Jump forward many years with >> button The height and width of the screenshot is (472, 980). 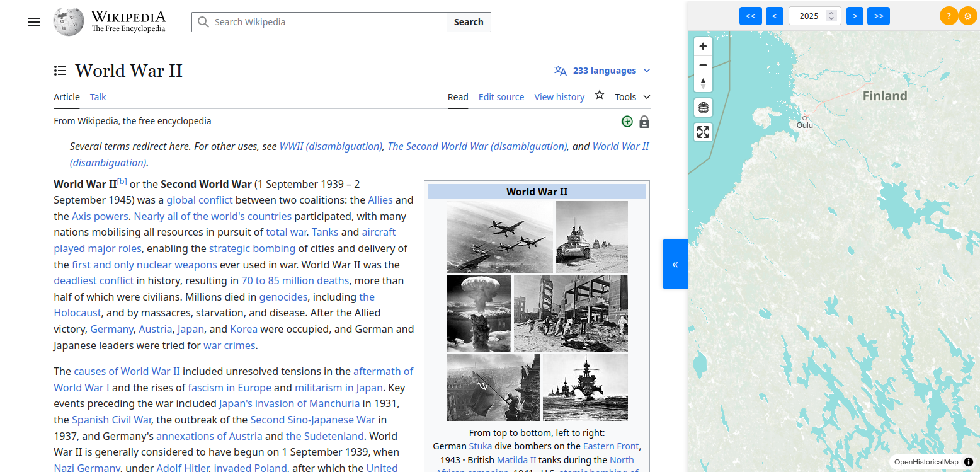coord(879,16)
